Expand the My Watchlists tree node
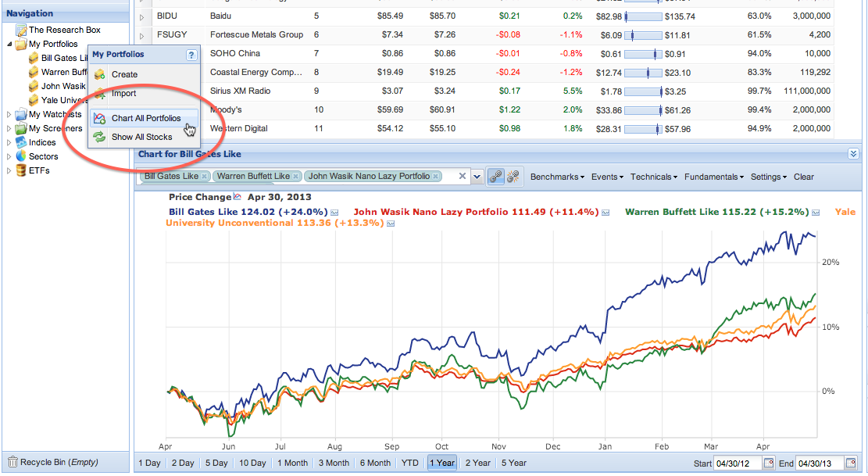The height and width of the screenshot is (476, 868). (x=9, y=115)
